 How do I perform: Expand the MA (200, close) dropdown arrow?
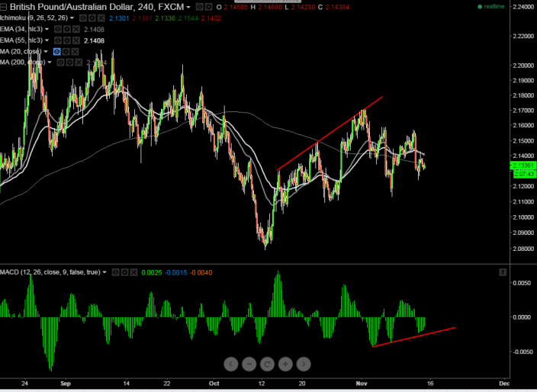[50, 63]
